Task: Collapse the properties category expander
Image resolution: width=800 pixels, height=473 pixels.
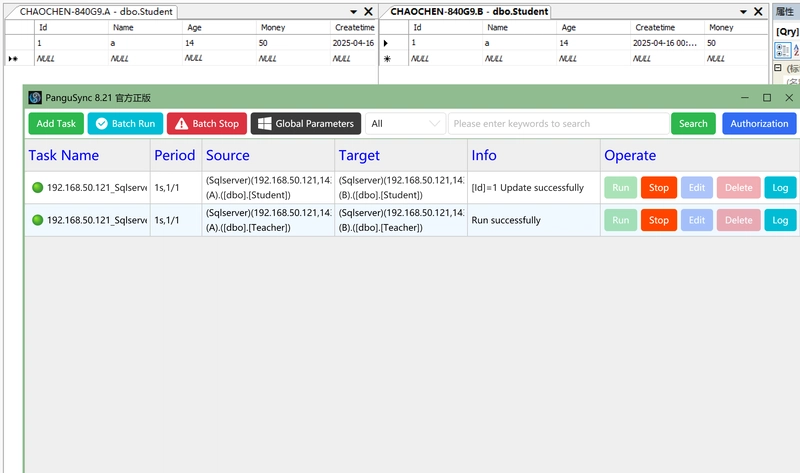Action: (x=778, y=67)
